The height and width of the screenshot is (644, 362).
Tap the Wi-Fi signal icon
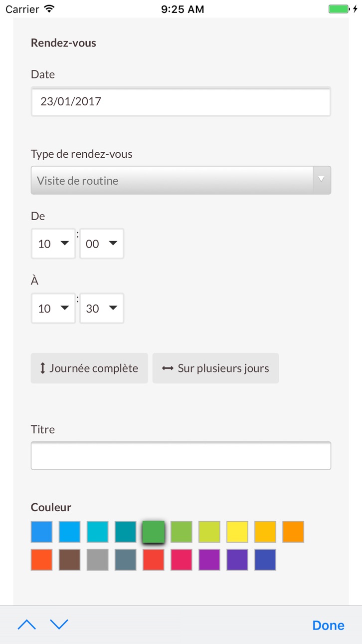click(x=49, y=9)
